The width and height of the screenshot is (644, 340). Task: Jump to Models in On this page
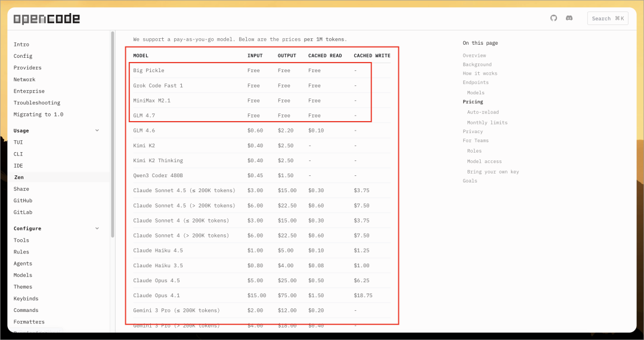[x=476, y=93]
